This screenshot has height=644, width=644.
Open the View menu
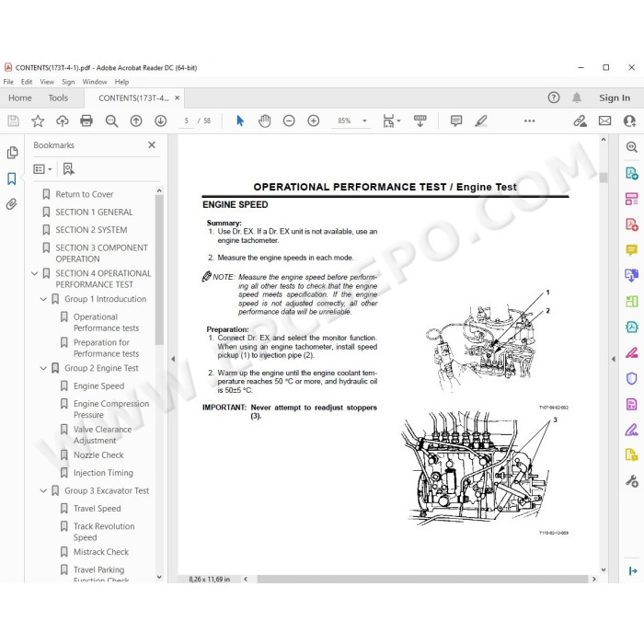click(x=47, y=82)
